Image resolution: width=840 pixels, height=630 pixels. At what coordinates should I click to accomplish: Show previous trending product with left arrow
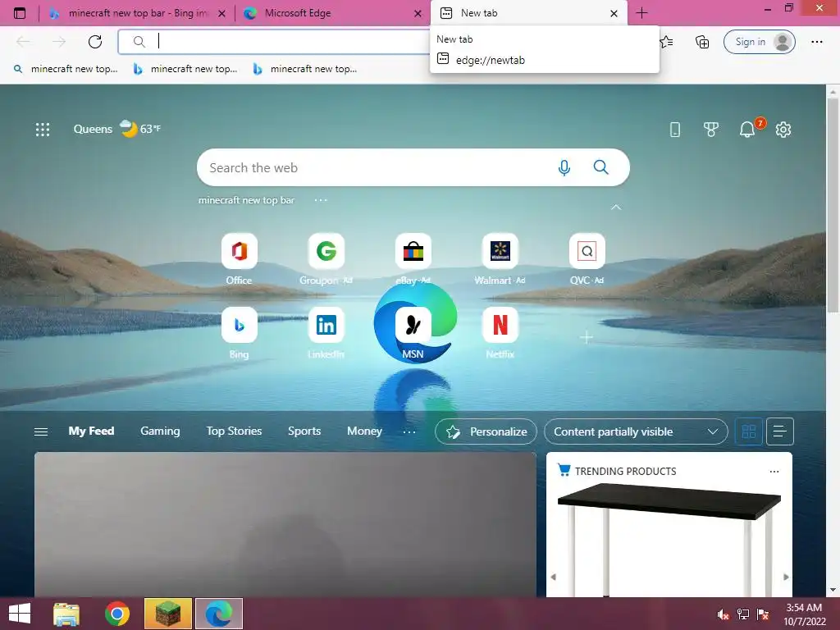554,577
